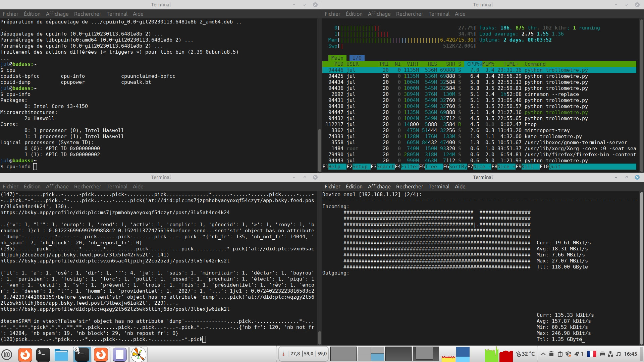Select the grouped terminal windows badge 6

pyautogui.click(x=82, y=354)
